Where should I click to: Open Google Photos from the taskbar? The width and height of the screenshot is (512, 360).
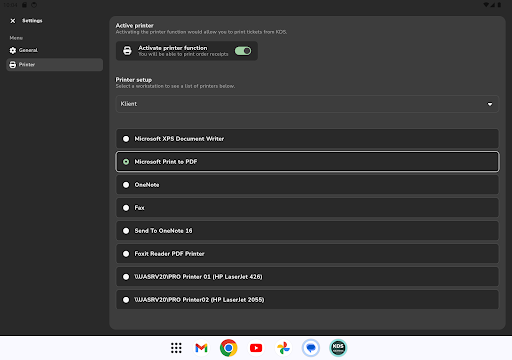[283, 348]
